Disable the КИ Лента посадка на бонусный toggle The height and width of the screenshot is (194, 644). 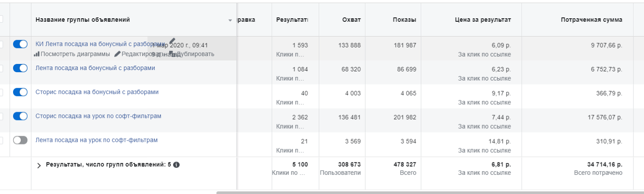pos(20,44)
